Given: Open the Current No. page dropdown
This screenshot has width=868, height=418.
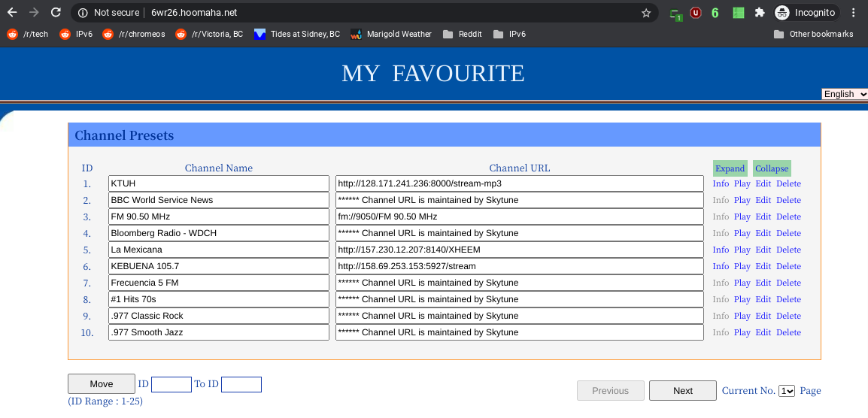Looking at the screenshot, I should click(787, 391).
